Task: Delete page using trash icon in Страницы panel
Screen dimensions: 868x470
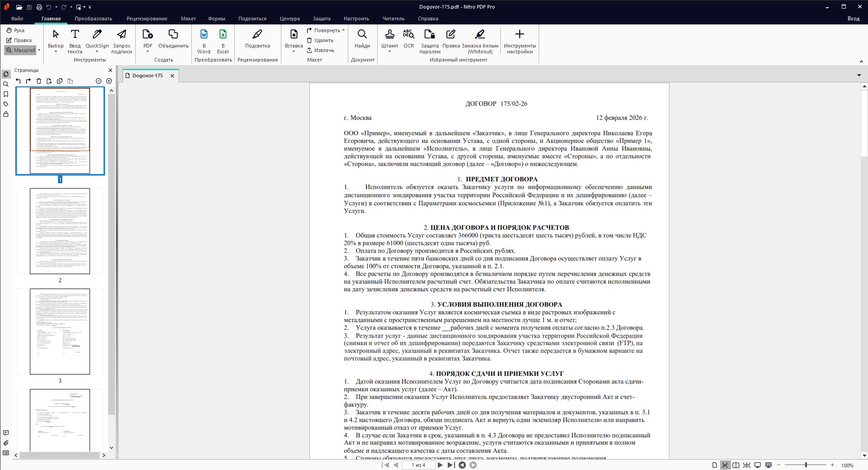Action: (x=39, y=81)
